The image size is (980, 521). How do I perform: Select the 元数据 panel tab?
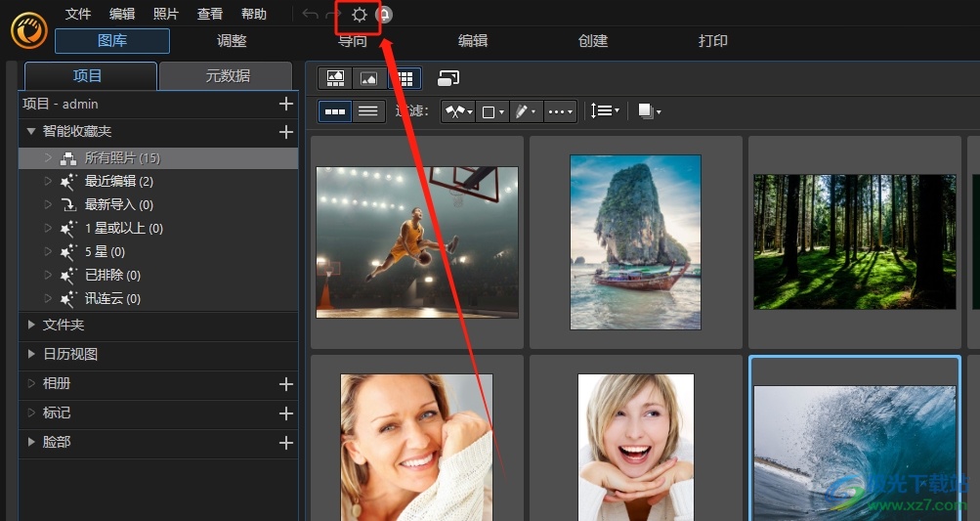[x=226, y=75]
